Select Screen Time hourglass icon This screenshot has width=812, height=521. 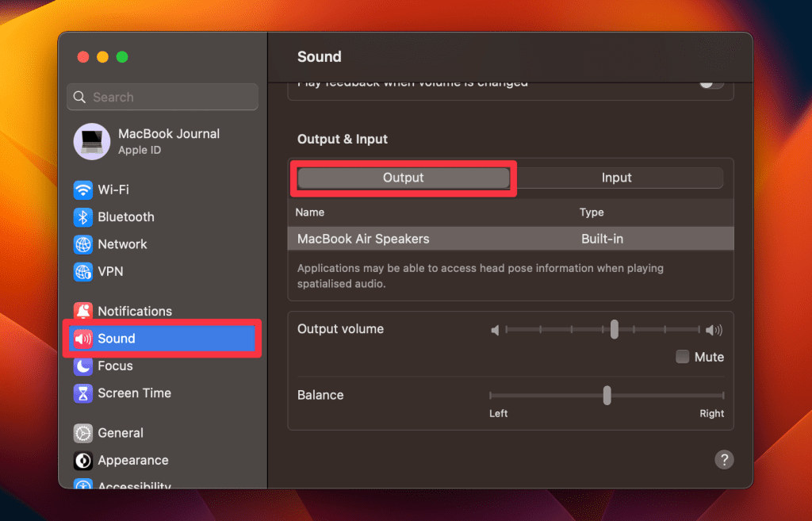point(83,393)
